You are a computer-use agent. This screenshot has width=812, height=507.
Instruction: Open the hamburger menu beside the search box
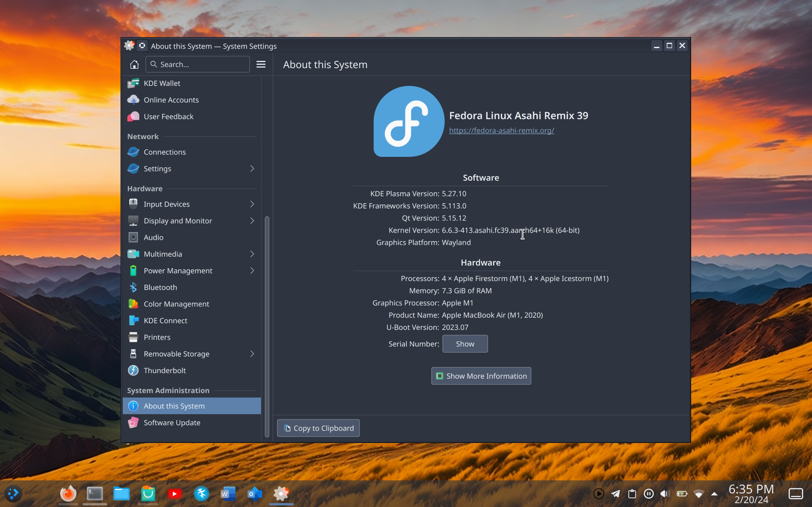(x=261, y=64)
